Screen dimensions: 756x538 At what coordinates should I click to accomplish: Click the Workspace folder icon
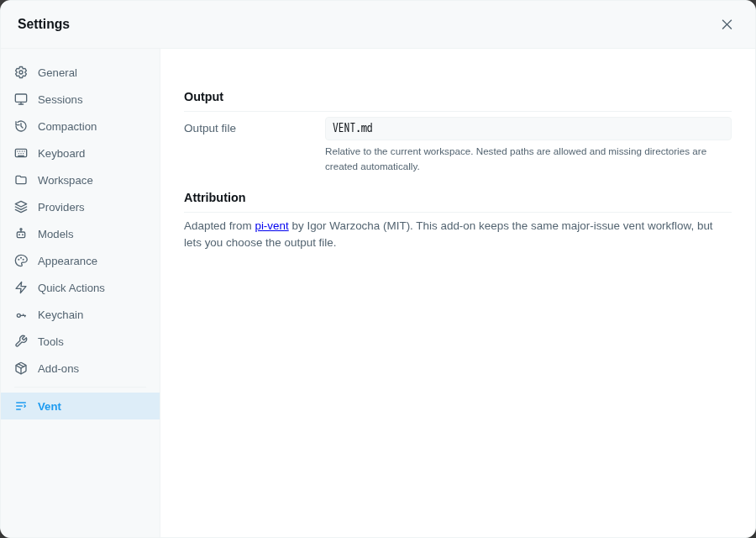coord(21,180)
